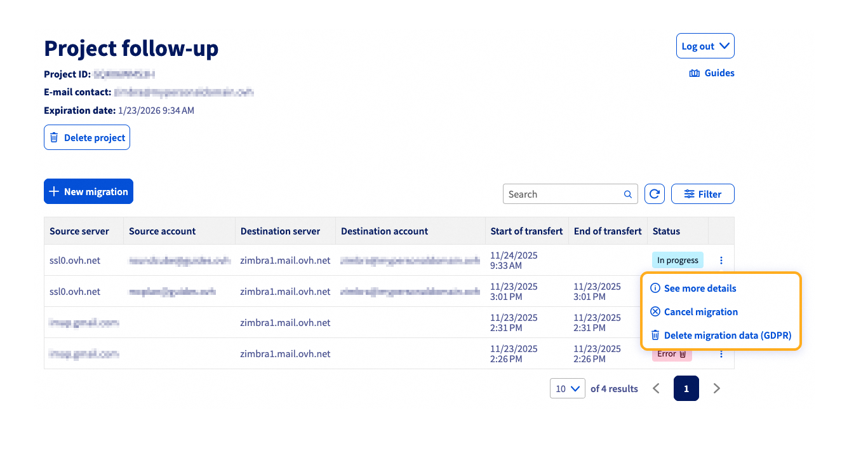Viewport: 868px width, 455px height.
Task: Open the Filter options
Action: (x=702, y=194)
